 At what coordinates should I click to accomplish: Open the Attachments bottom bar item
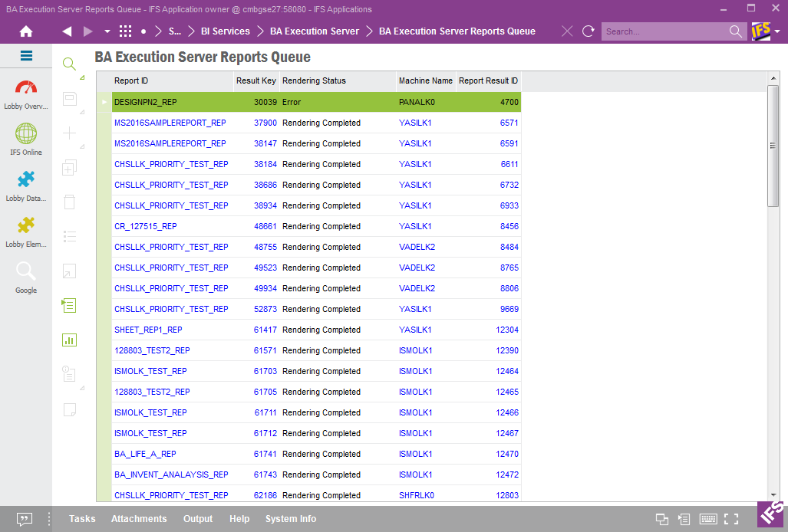tap(139, 519)
